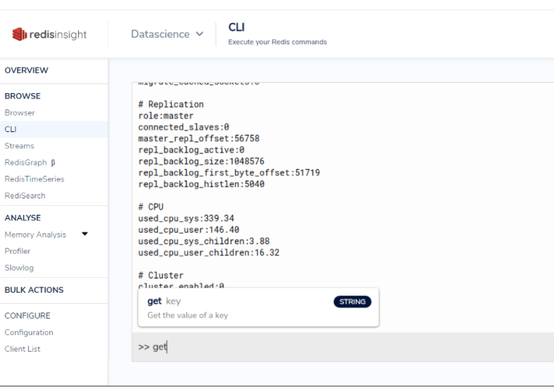
Task: Open Memory Analysis in the sidebar
Action: point(36,235)
